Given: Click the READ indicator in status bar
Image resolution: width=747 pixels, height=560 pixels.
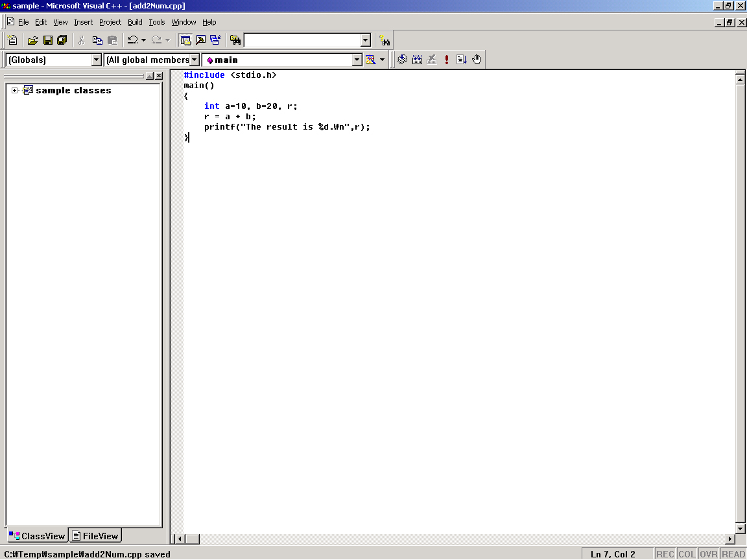Looking at the screenshot, I should [x=733, y=554].
